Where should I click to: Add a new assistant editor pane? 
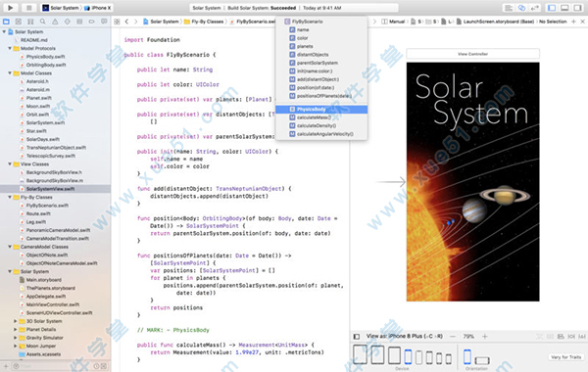[573, 22]
